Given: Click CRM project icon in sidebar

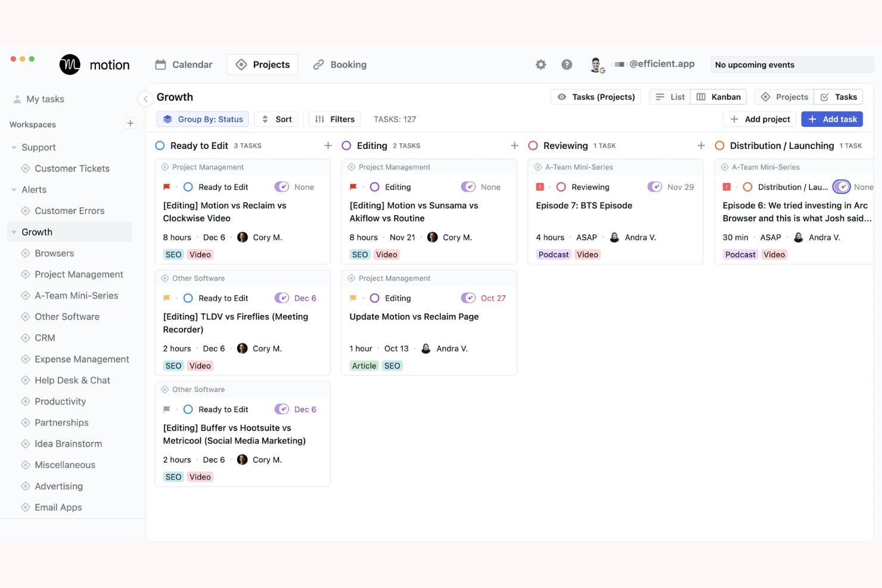Looking at the screenshot, I should pos(26,338).
